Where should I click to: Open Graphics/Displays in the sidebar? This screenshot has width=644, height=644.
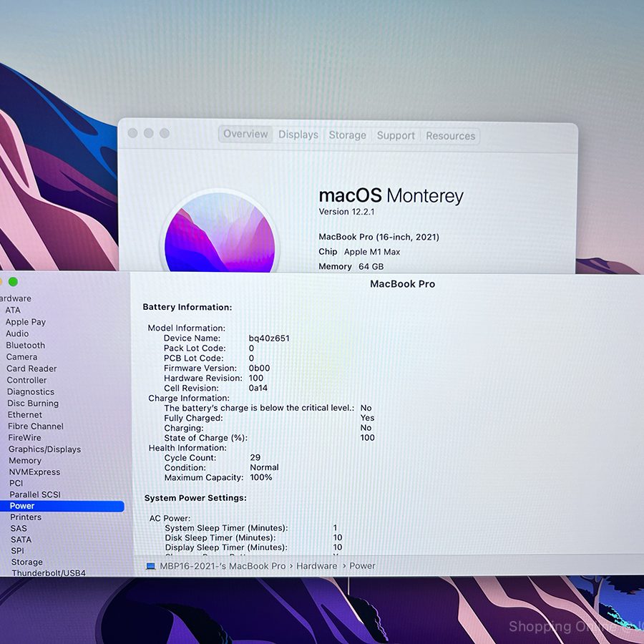point(45,449)
